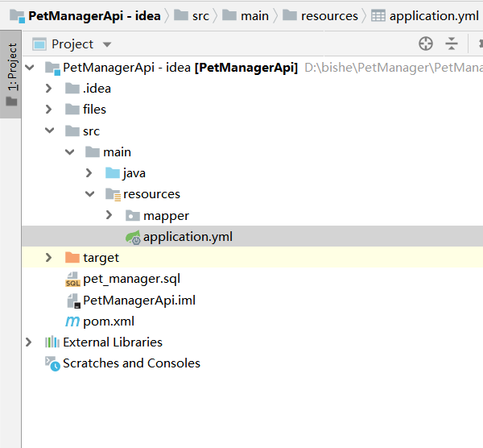Click src breadcrumb in navigation bar
The width and height of the screenshot is (483, 448).
pos(200,16)
